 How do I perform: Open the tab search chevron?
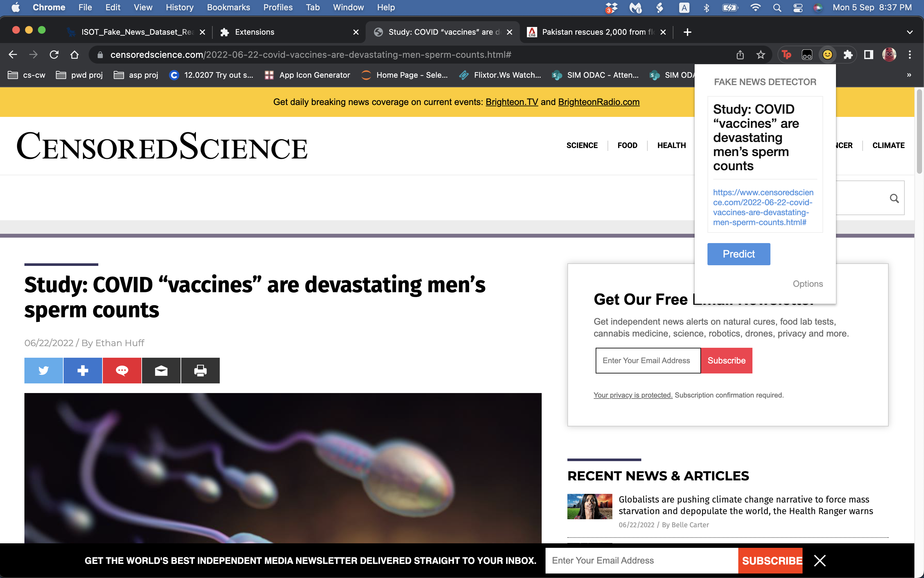[910, 32]
